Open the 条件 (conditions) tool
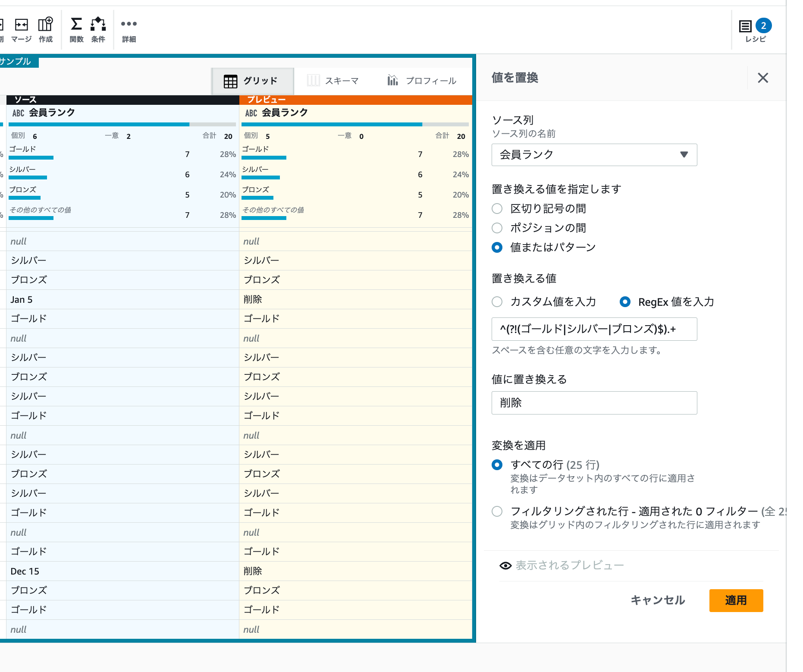Viewport: 803px width, 672px height. [98, 30]
